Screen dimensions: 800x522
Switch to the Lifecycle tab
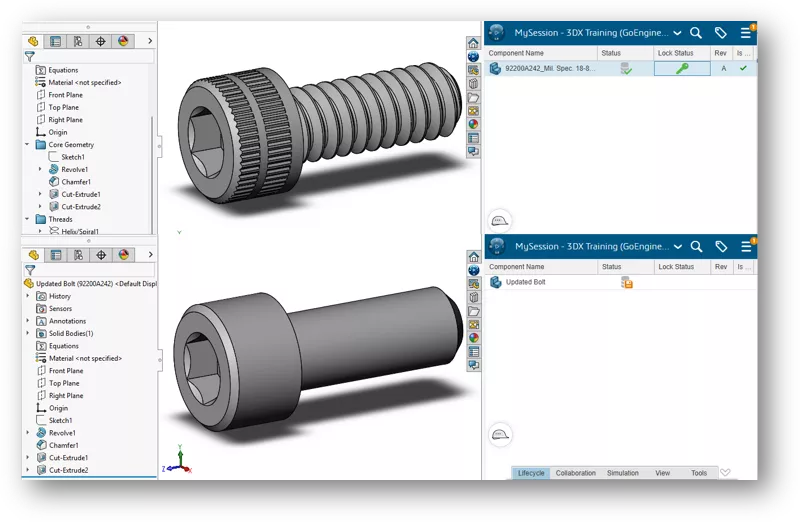(531, 474)
